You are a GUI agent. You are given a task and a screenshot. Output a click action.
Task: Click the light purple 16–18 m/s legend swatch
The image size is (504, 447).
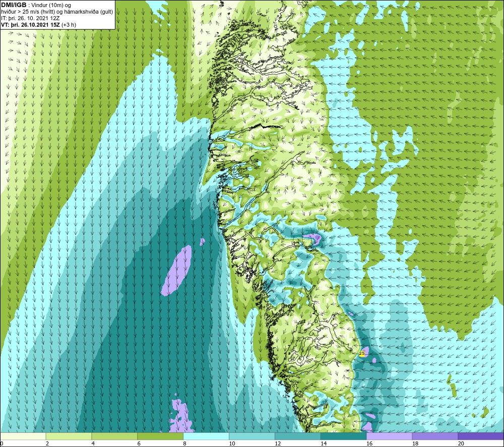389,436
